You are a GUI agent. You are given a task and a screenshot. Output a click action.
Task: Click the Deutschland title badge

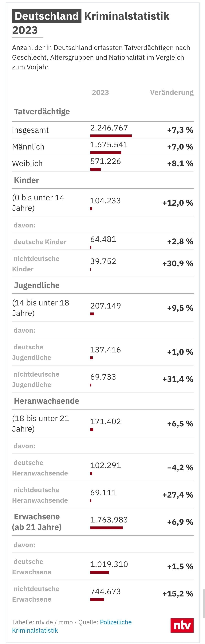(x=47, y=16)
